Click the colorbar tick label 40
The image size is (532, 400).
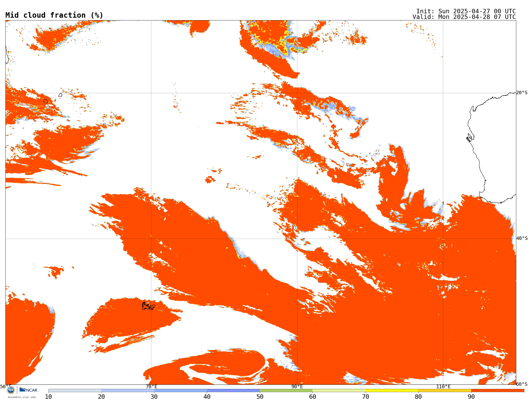click(207, 397)
